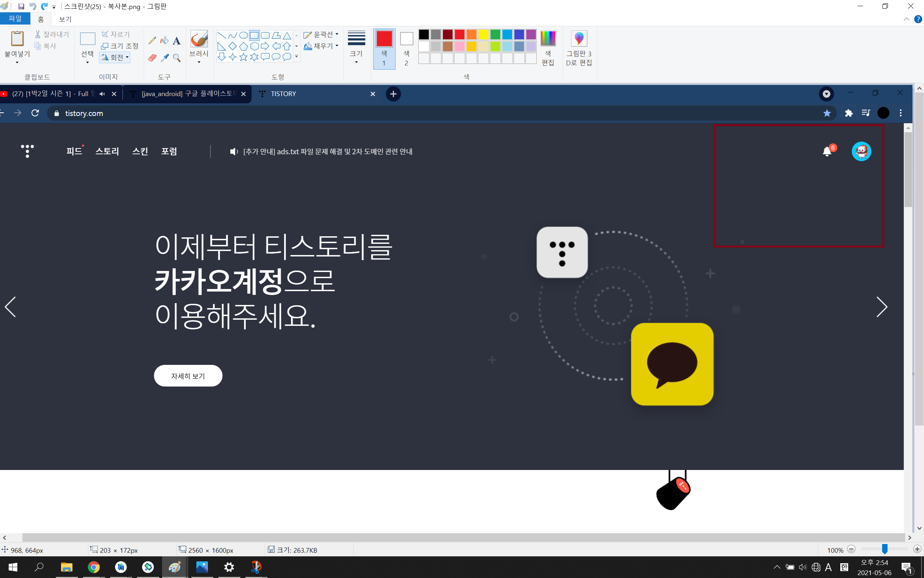Click the zoom slider handle

(x=885, y=549)
